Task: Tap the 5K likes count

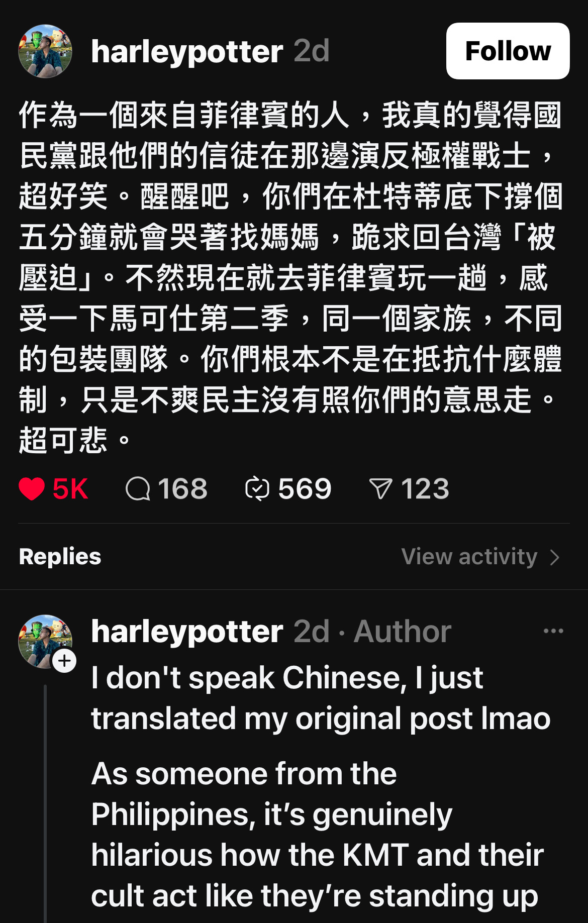Action: click(70, 489)
